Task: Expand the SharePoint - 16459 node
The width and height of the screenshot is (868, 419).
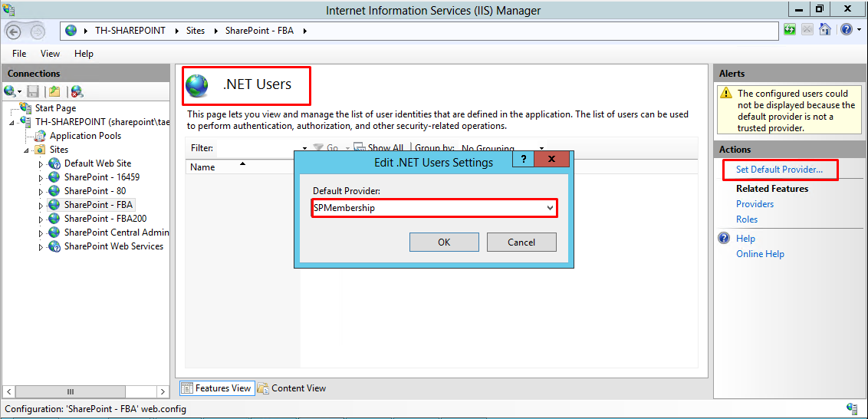Action: [x=40, y=178]
